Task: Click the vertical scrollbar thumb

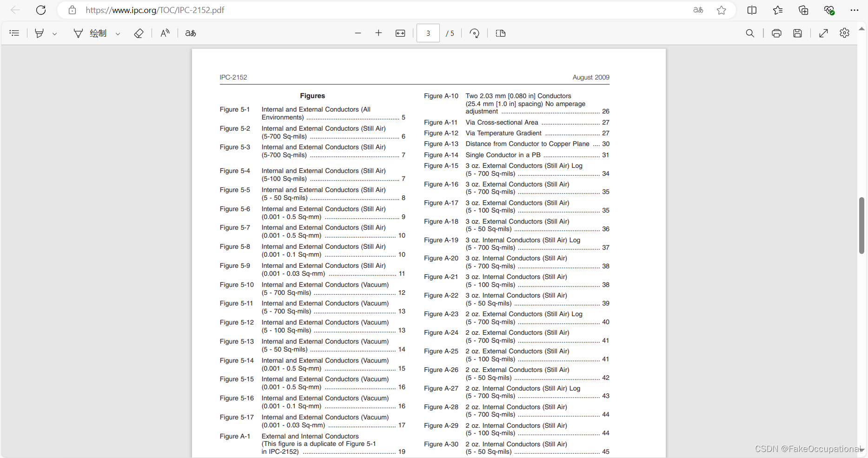Action: pos(861,226)
